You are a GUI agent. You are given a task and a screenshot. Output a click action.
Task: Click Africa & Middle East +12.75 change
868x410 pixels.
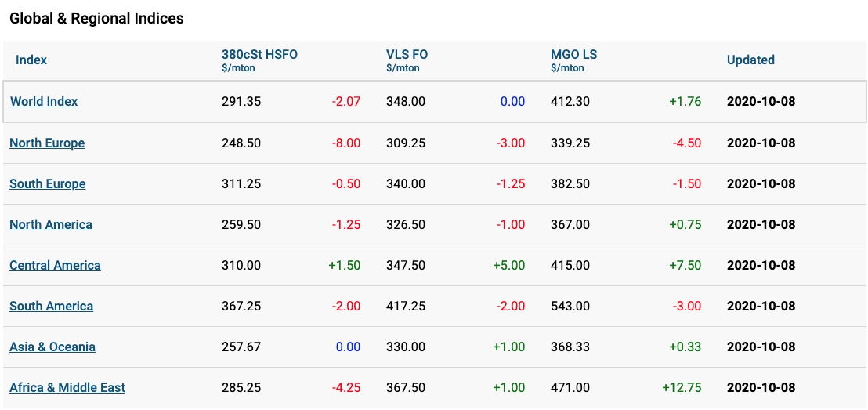click(682, 387)
